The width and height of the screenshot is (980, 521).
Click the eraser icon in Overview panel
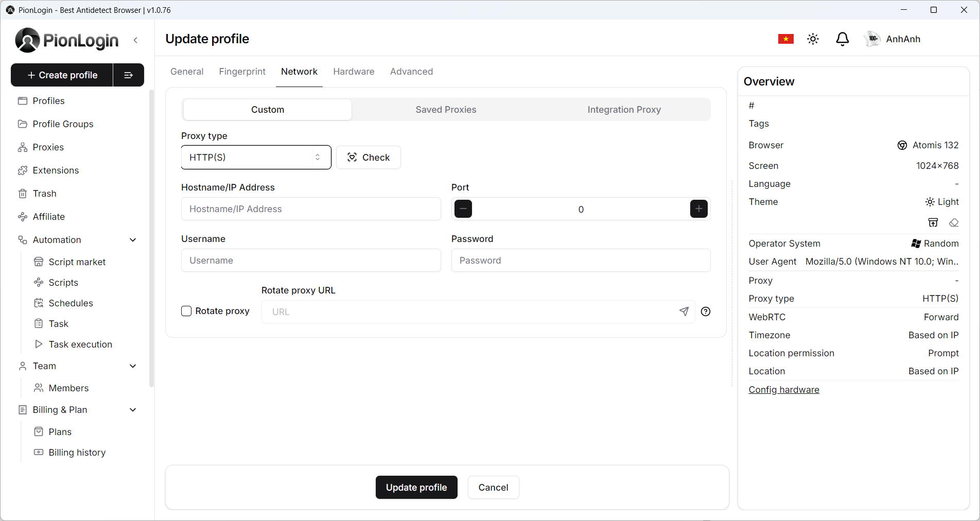[954, 222]
